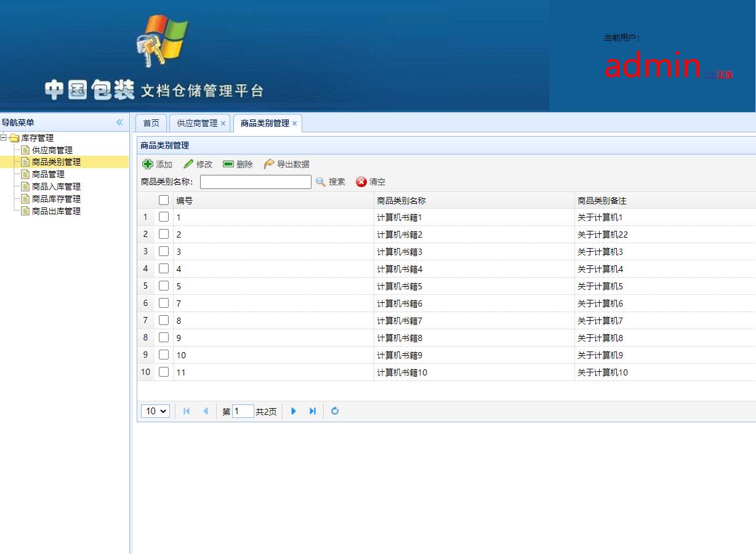Open the page size dropdown showing 10

pos(155,411)
